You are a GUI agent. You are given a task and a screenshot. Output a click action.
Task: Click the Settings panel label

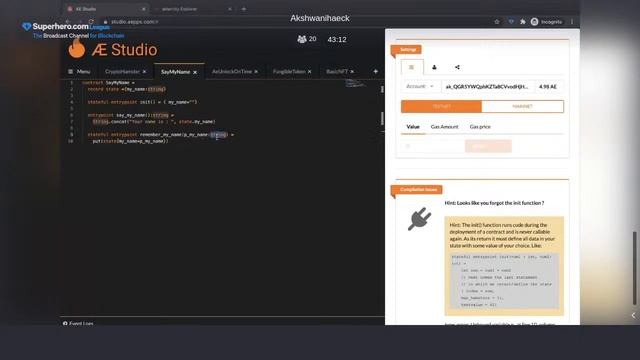(x=407, y=50)
